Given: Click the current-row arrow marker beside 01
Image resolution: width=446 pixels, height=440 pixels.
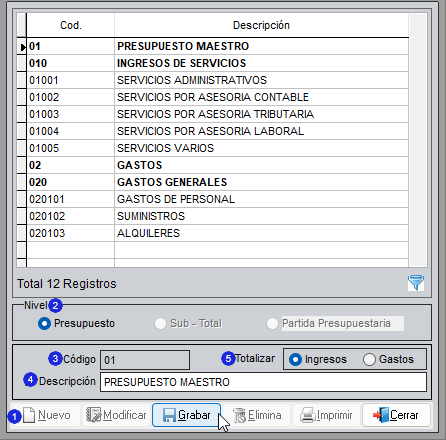Looking at the screenshot, I should (22, 47).
